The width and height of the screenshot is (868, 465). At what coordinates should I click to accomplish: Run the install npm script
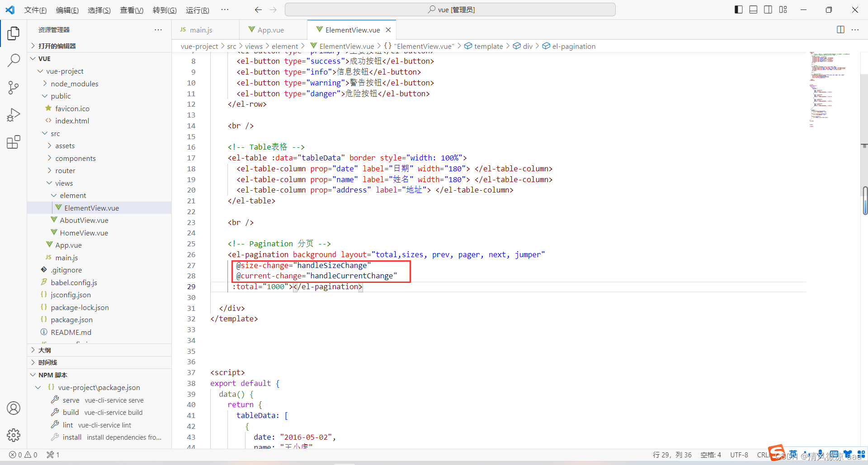pos(72,437)
